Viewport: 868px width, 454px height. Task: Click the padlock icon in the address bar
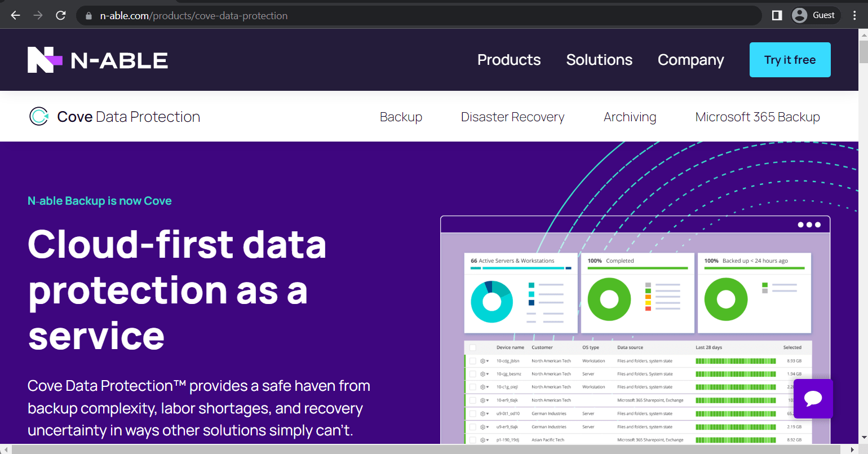[88, 15]
